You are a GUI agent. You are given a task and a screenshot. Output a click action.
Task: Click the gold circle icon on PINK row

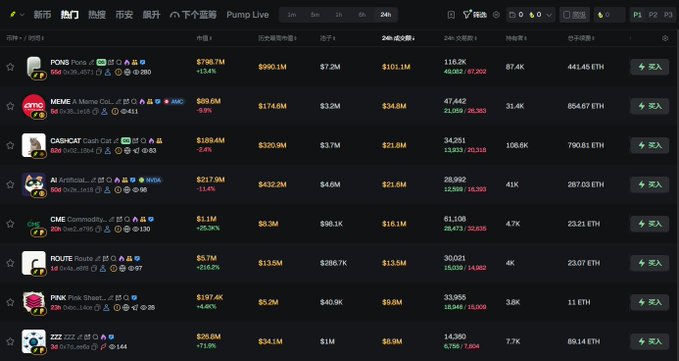pyautogui.click(x=116, y=308)
